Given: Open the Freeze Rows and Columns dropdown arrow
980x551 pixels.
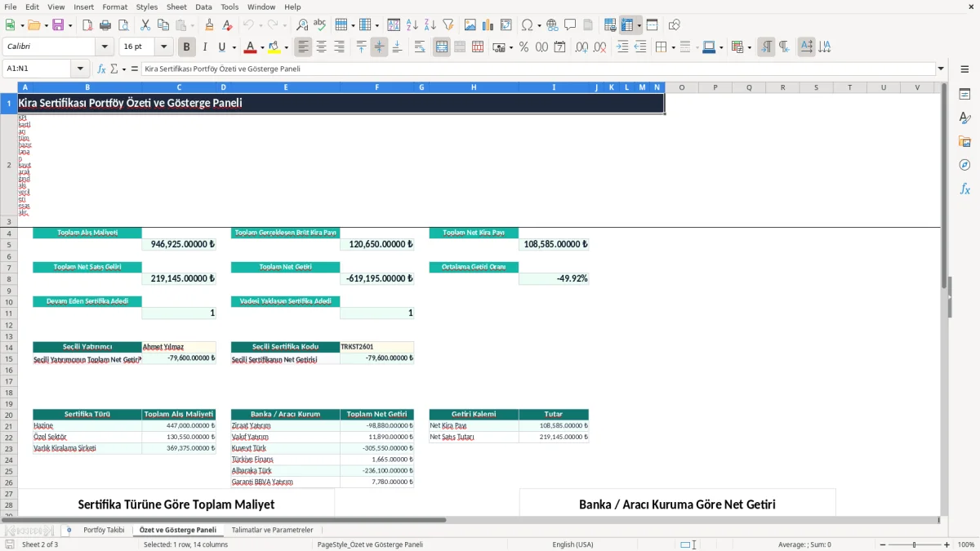Looking at the screenshot, I should coord(639,25).
